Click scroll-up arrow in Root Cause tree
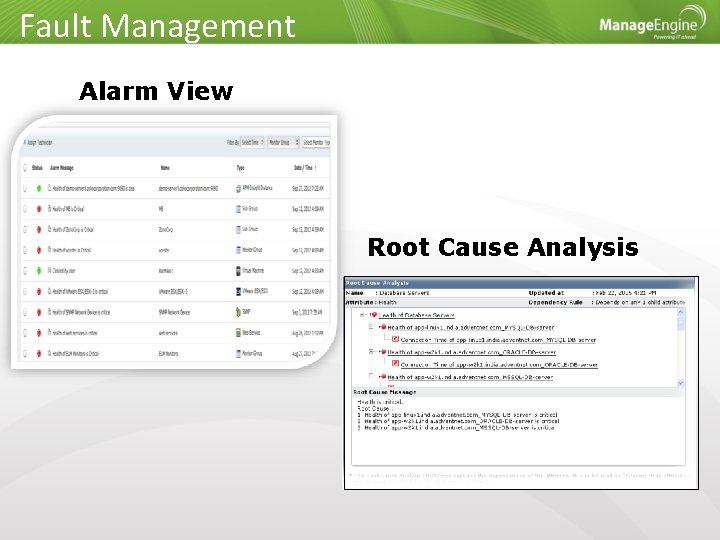The width and height of the screenshot is (720, 540). 681,312
